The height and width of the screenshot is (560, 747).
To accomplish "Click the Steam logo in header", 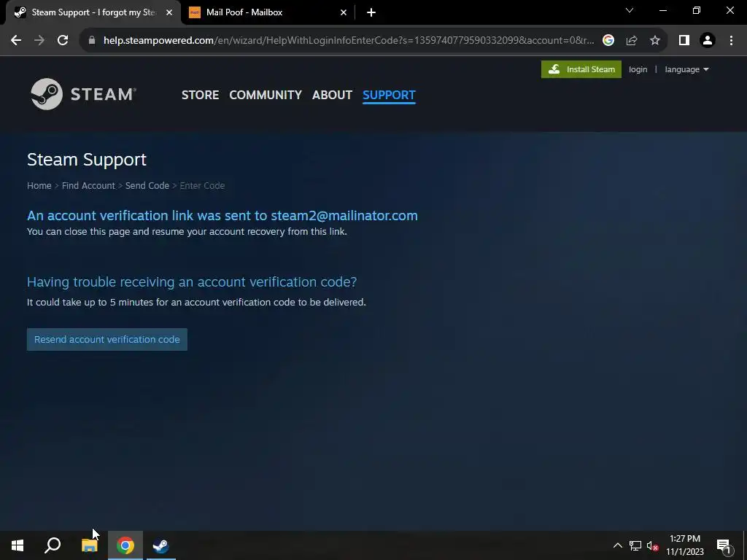I will pyautogui.click(x=83, y=94).
